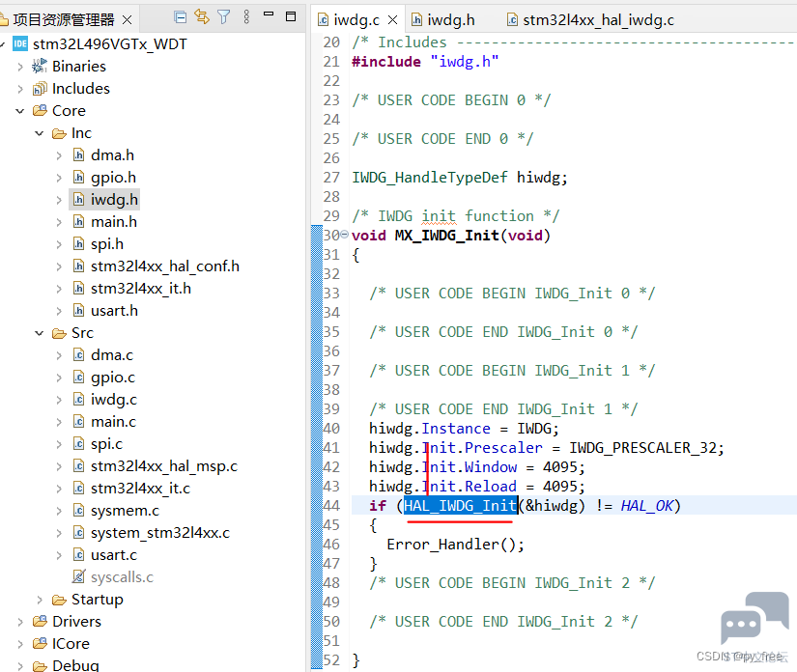The image size is (797, 672).
Task: Click the gpio.h header file icon
Action: click(78, 177)
